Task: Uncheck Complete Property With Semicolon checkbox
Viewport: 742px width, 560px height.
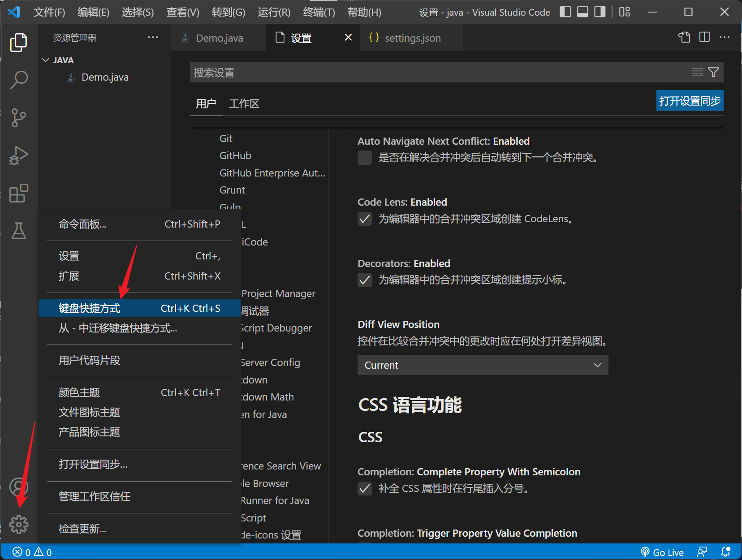Action: [x=365, y=488]
